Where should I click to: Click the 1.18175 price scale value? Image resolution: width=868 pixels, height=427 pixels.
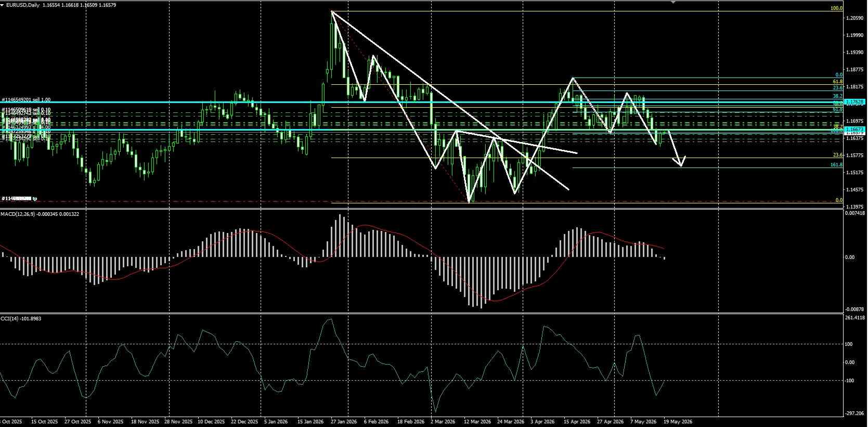coord(855,87)
